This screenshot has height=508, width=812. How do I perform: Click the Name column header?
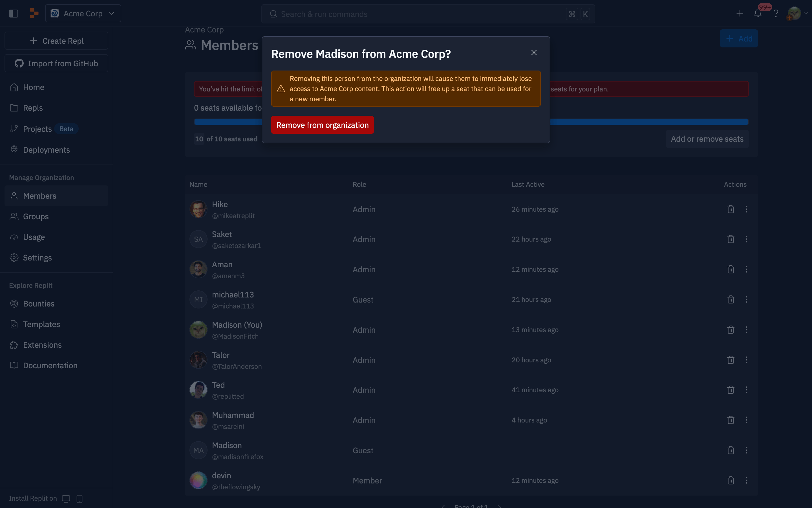pyautogui.click(x=198, y=185)
